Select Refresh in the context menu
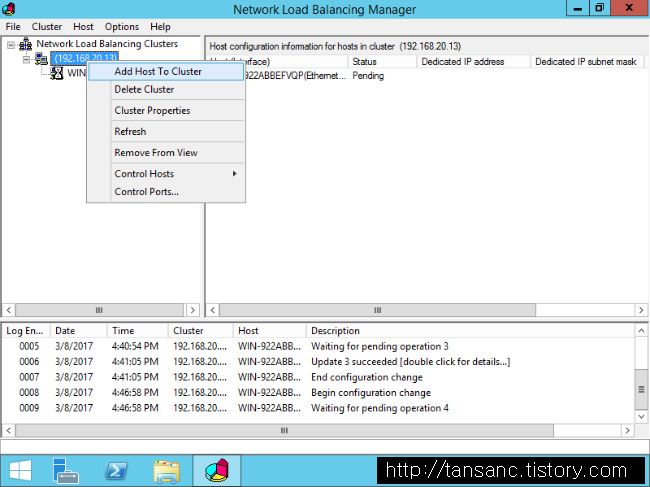The height and width of the screenshot is (487, 650). point(166,132)
